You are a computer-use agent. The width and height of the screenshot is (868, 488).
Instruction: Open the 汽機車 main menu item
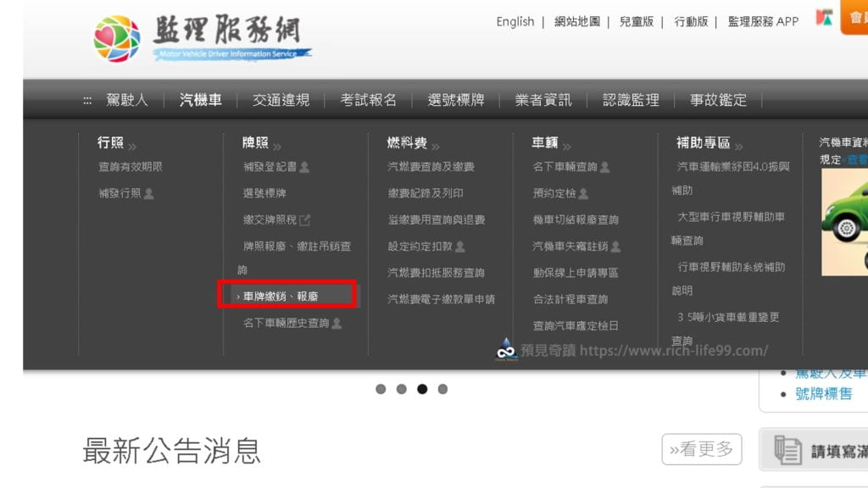click(x=200, y=100)
